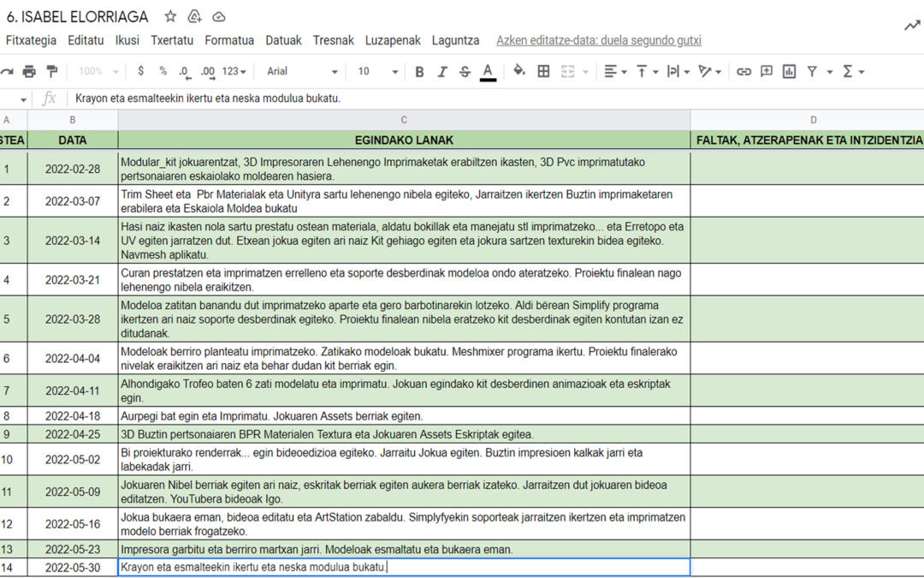Open the zoom 100% dropdown
The image size is (924, 578).
point(98,71)
